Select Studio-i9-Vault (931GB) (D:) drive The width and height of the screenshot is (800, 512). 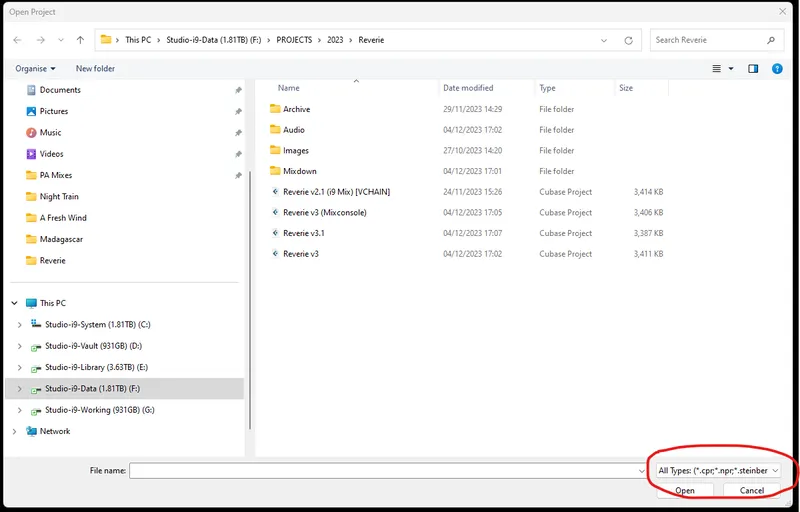93,346
